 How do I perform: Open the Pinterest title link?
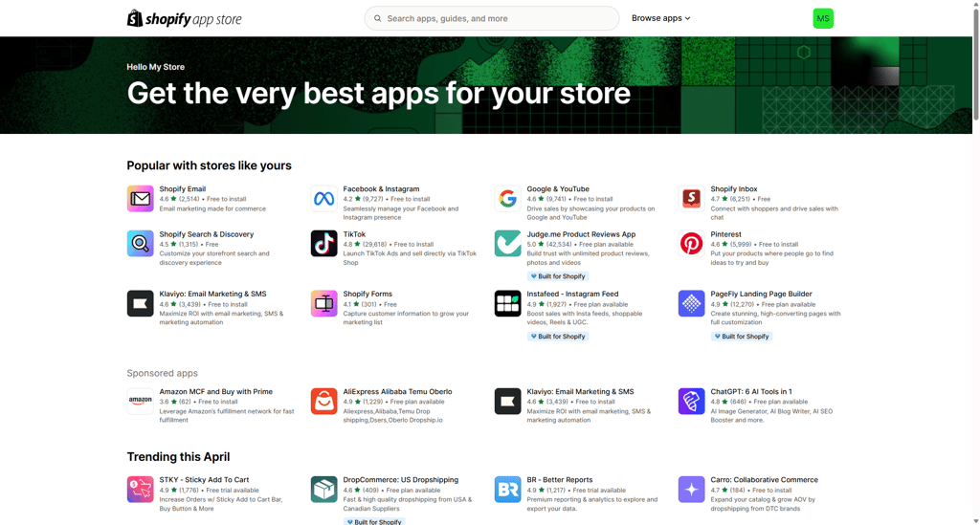coord(725,234)
